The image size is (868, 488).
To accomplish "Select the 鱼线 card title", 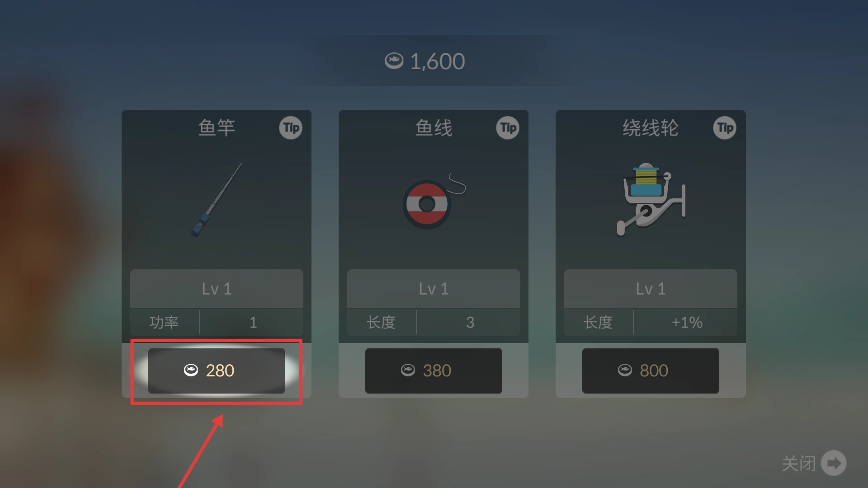I will click(x=434, y=128).
